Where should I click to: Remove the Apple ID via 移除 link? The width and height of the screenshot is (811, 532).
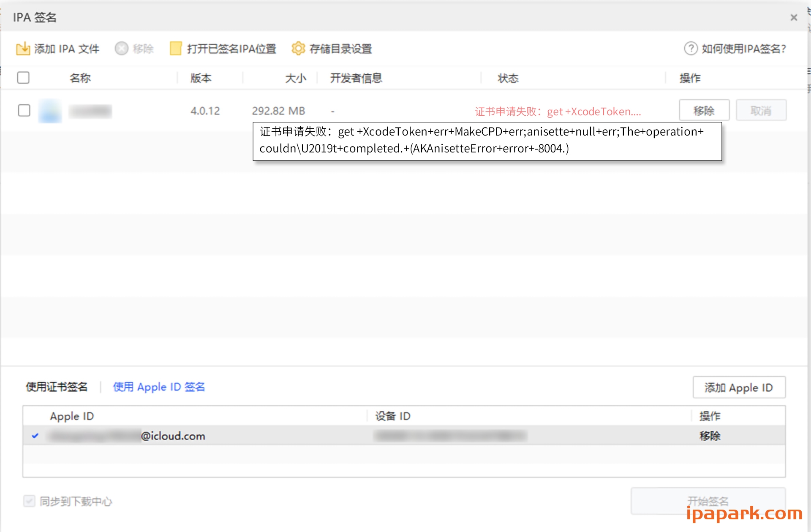tap(710, 436)
